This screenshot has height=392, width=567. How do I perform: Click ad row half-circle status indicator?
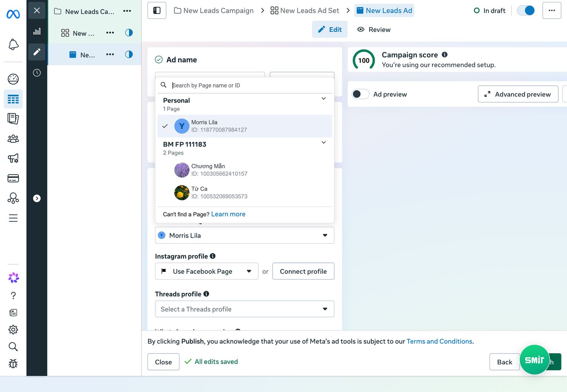pyautogui.click(x=129, y=54)
